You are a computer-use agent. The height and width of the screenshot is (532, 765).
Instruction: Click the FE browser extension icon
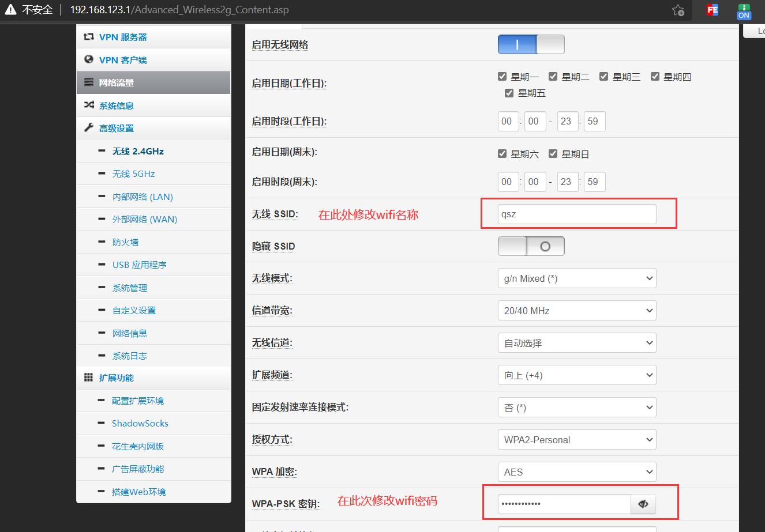click(711, 10)
